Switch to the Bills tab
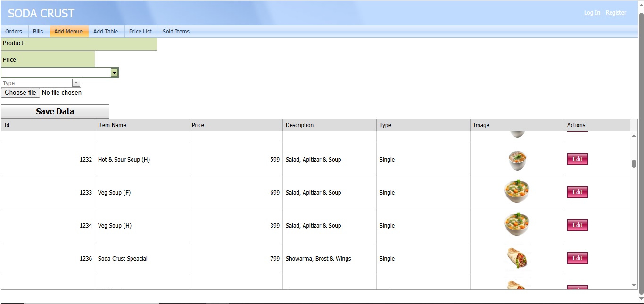Image resolution: width=644 pixels, height=304 pixels. click(x=38, y=32)
